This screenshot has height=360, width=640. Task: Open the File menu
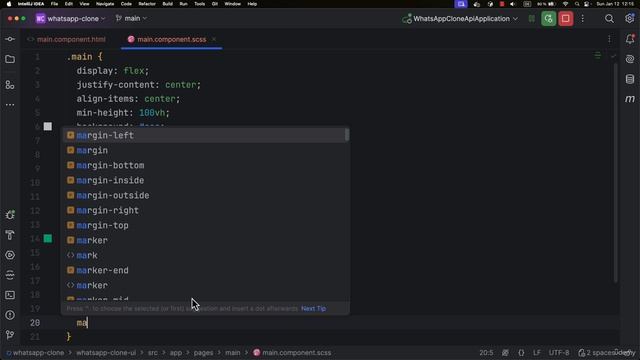tap(54, 4)
